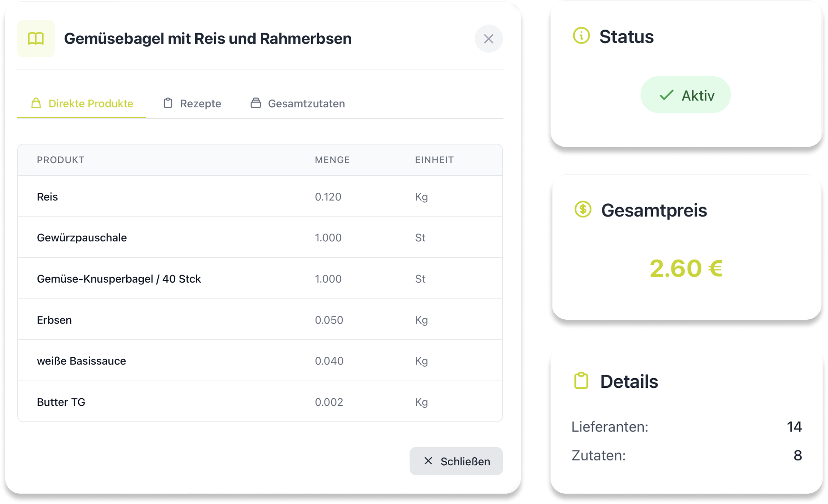
Task: Click the shopping bag icon on Direkte Produkte
Action: point(36,103)
